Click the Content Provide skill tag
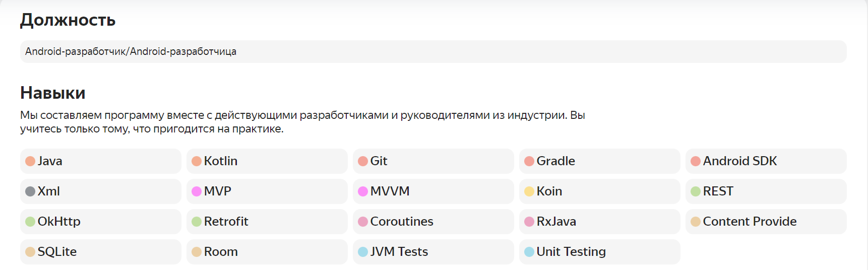This screenshot has height=270, width=868. coord(766,222)
